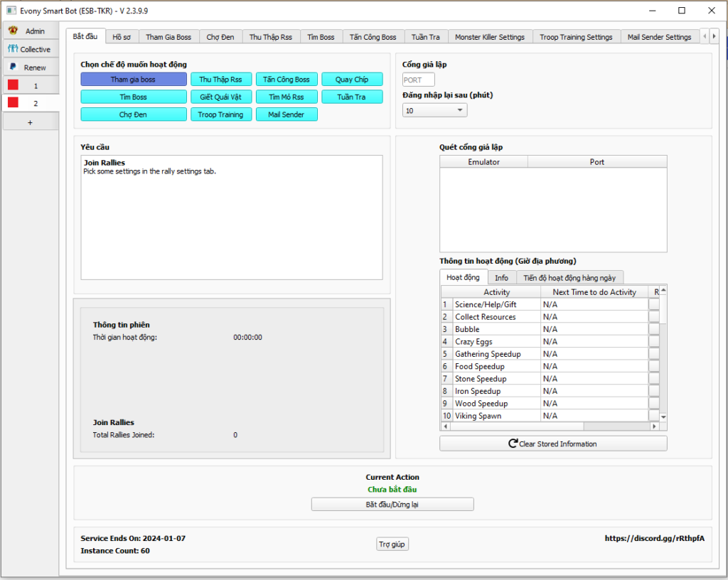The image size is (728, 580).
Task: Click the Collective people icon in sidebar
Action: [x=13, y=49]
